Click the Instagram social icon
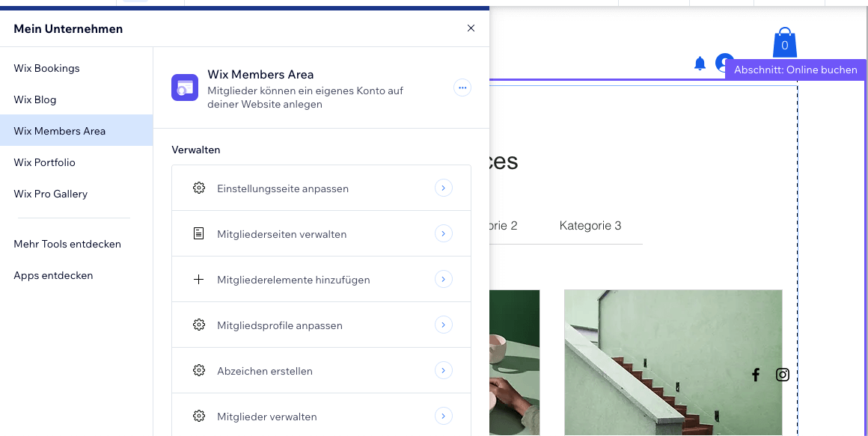This screenshot has width=868, height=436. [x=782, y=375]
